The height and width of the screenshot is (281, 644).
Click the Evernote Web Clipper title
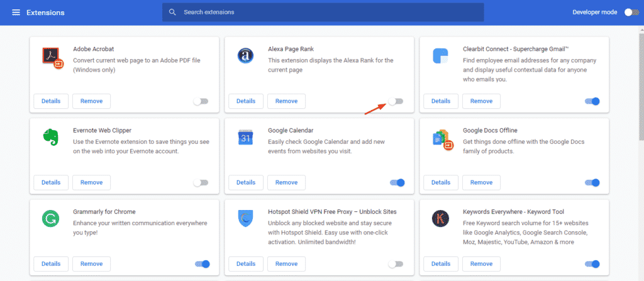click(102, 130)
